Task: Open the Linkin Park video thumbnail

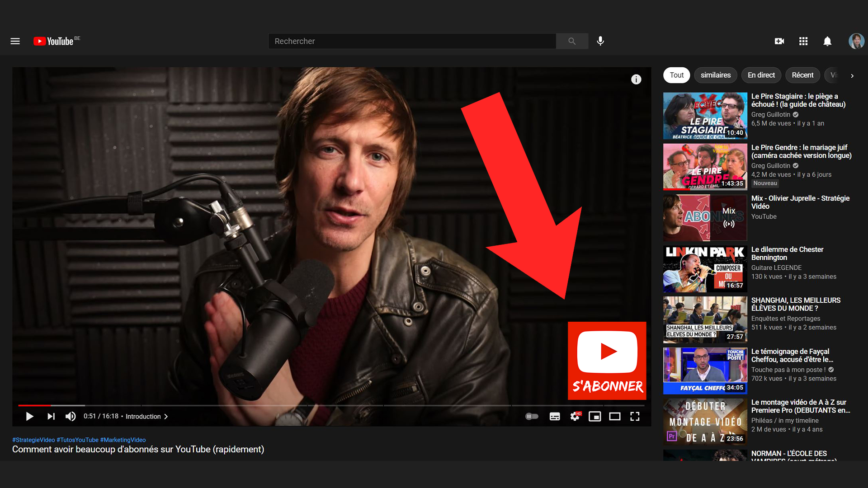Action: point(705,269)
